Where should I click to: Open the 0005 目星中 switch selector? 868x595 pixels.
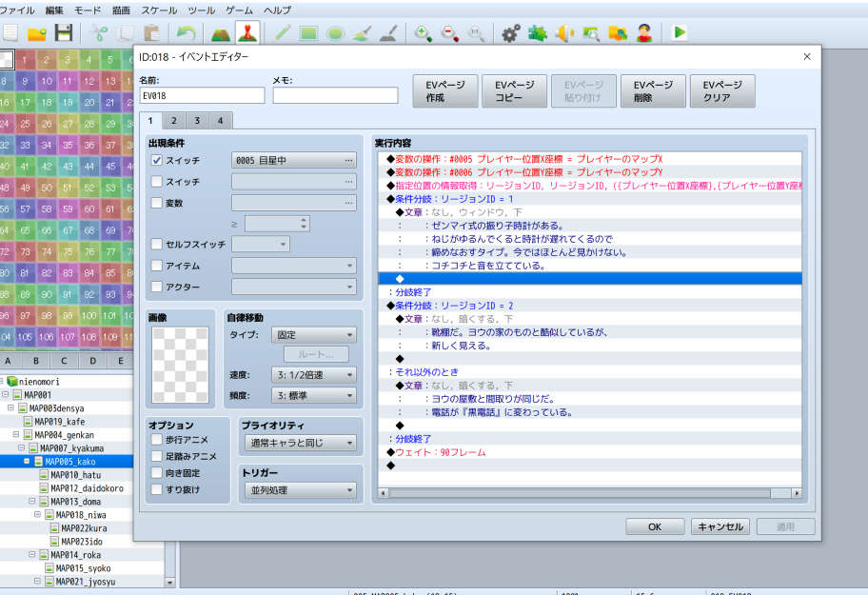294,161
